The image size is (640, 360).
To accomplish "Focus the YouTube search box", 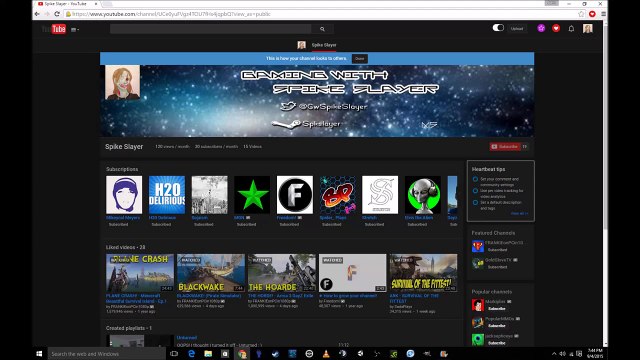I will [x=211, y=29].
